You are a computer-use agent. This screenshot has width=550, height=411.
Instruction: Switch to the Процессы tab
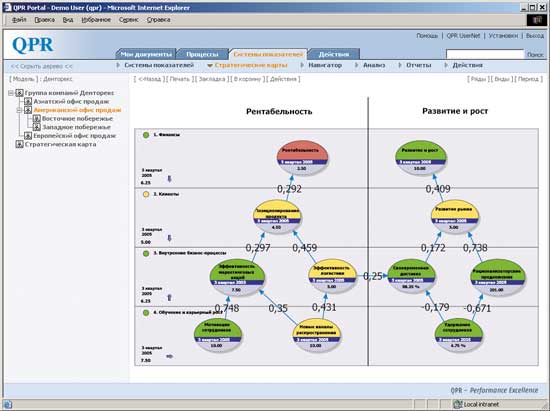tap(202, 54)
